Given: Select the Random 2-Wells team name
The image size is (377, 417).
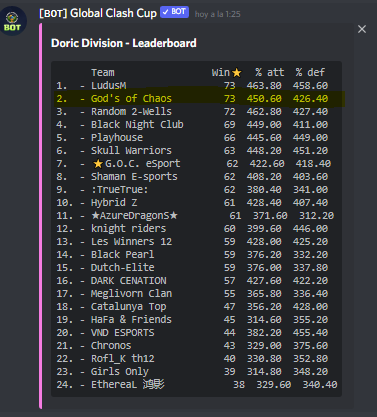Looking at the screenshot, I should [x=131, y=111].
